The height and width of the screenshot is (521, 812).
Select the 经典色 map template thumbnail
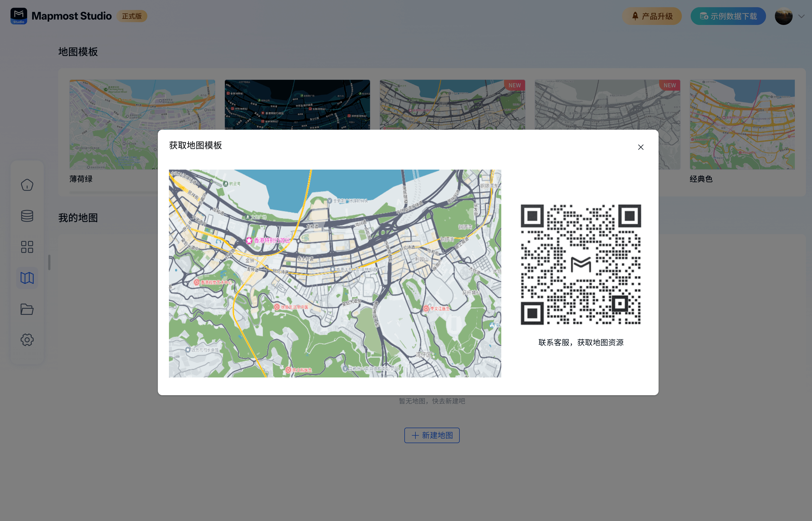click(742, 124)
